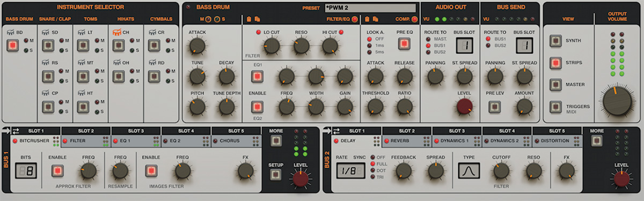Click the Bass Drum header M mute icon
The image size is (644, 201).
tap(208, 19)
